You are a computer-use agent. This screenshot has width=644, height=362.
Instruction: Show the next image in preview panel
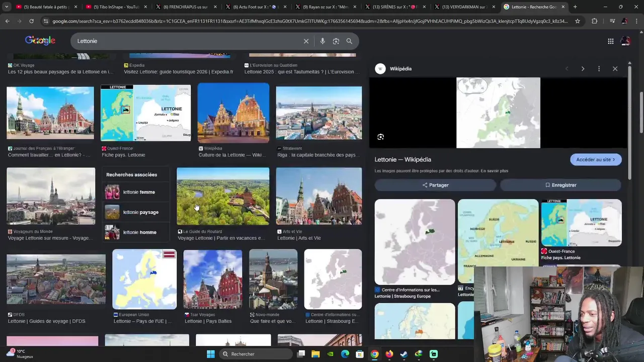[x=583, y=69]
